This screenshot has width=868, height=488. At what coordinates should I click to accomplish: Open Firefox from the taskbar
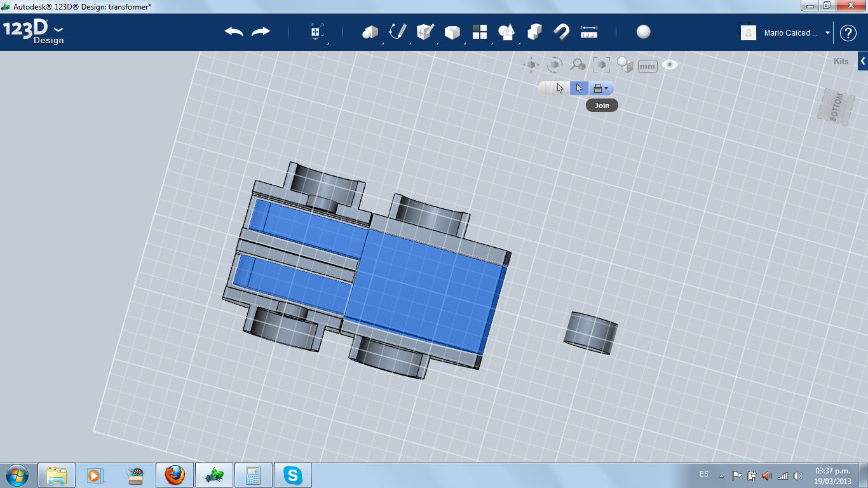pos(175,475)
